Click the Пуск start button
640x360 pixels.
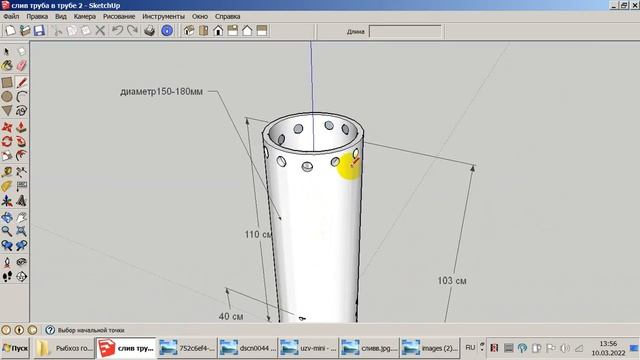pyautogui.click(x=15, y=348)
